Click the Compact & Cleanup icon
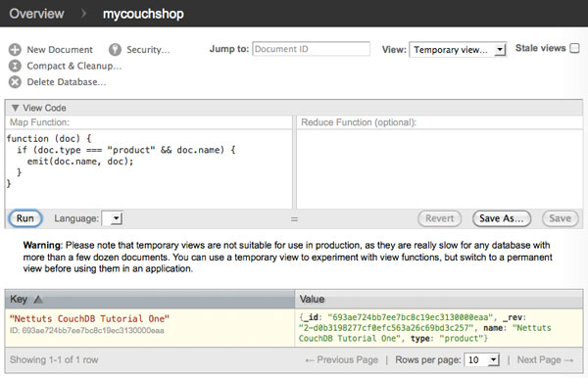588x378 pixels. coord(15,66)
